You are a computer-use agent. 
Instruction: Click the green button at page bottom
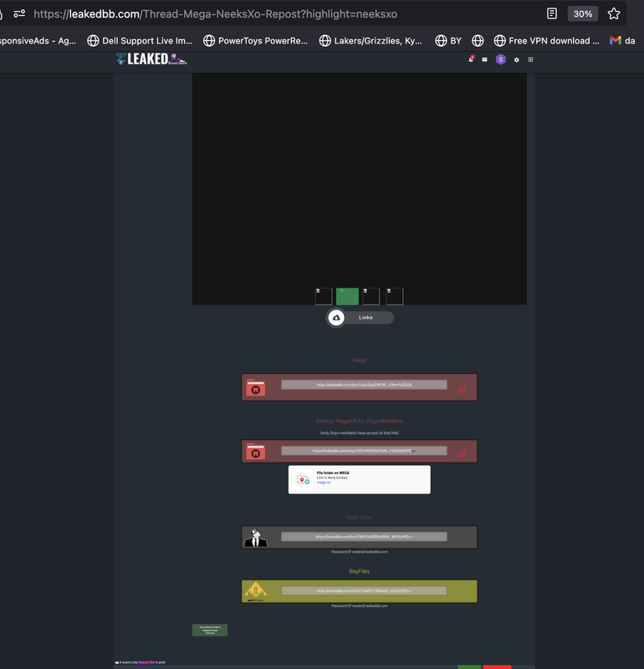tap(469, 666)
